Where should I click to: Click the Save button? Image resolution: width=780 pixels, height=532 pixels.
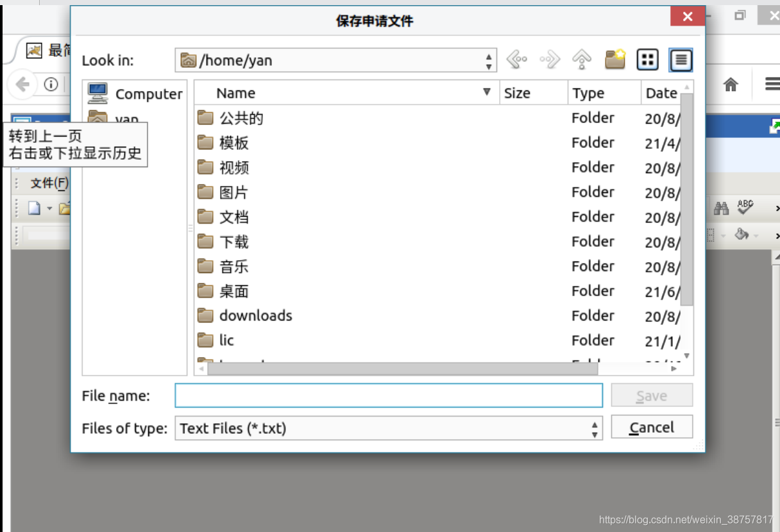point(652,395)
